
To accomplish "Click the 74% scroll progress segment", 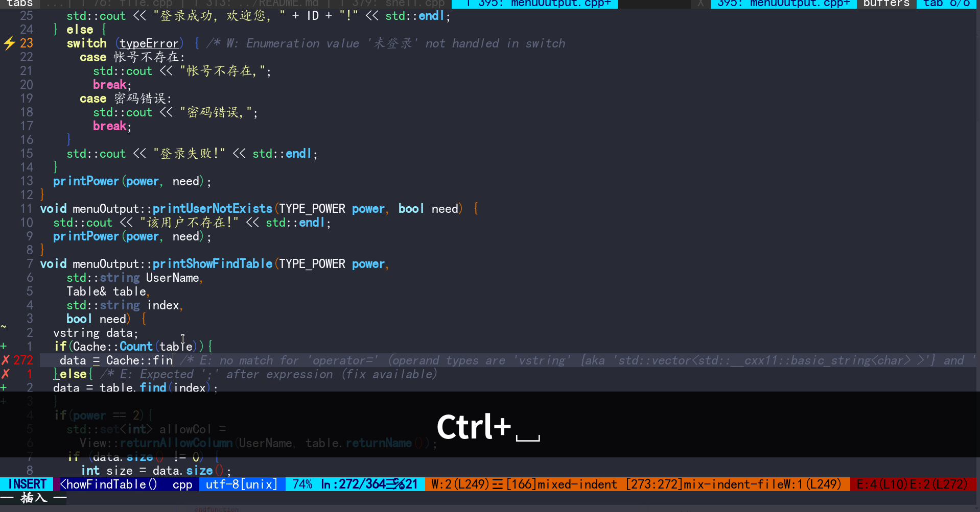I will [x=302, y=484].
